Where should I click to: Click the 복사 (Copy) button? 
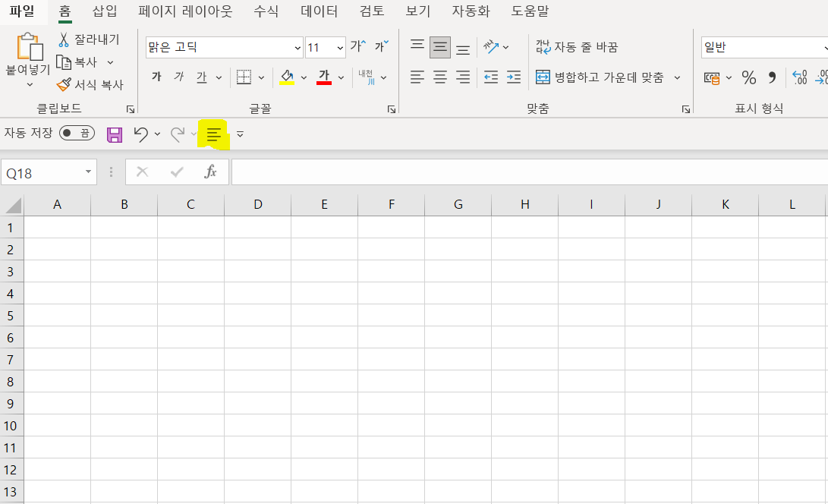coord(82,62)
